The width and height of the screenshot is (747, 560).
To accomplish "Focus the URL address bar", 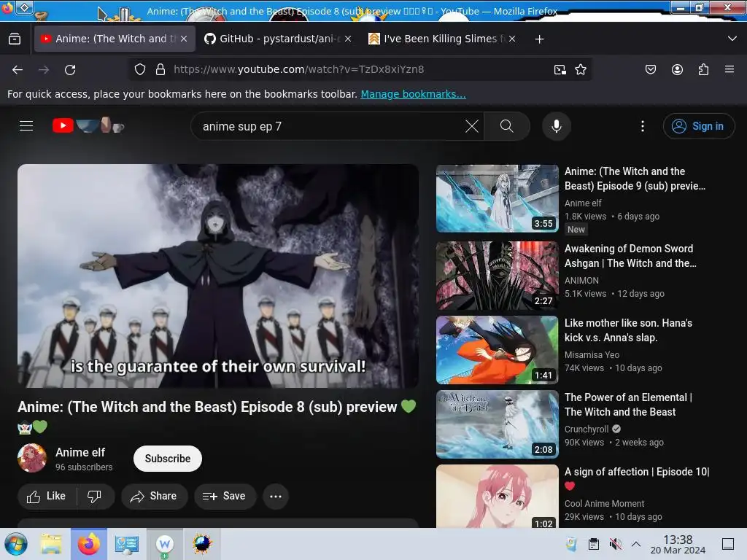I will click(360, 69).
